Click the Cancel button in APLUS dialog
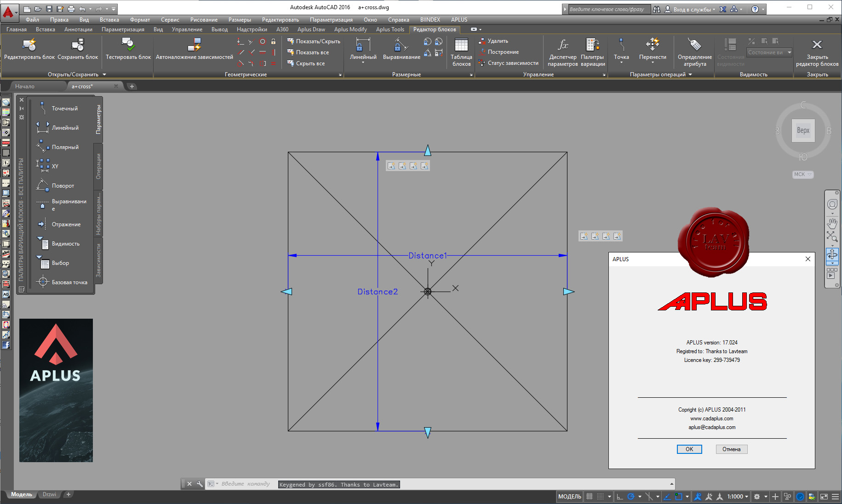 click(731, 449)
